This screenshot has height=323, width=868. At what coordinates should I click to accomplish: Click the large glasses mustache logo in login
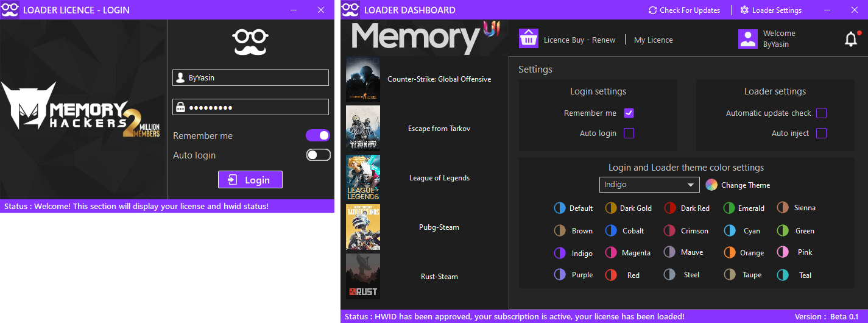250,42
